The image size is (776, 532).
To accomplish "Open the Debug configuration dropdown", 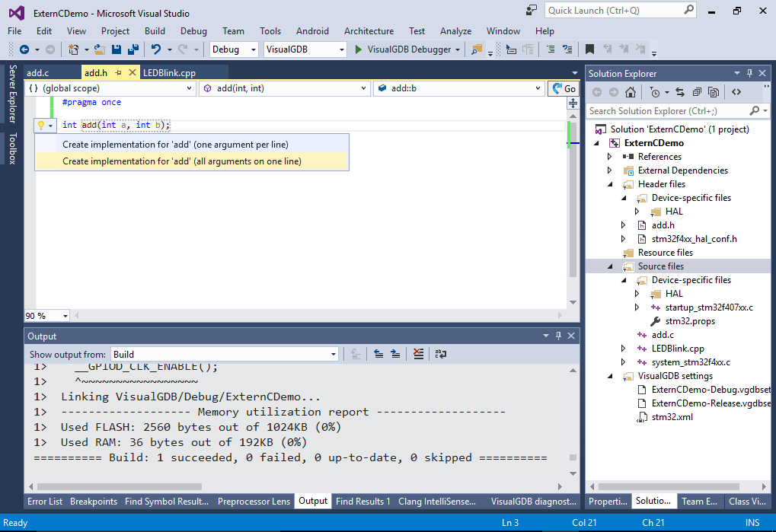I will [234, 49].
